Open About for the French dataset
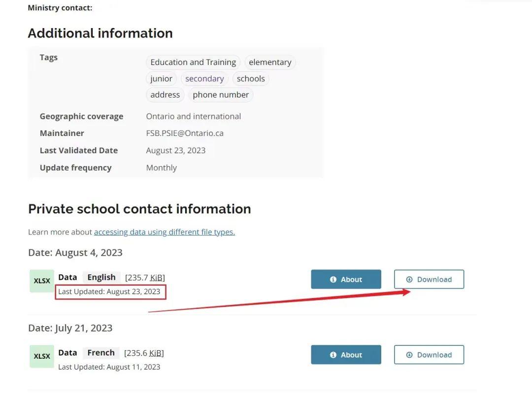 pyautogui.click(x=346, y=355)
